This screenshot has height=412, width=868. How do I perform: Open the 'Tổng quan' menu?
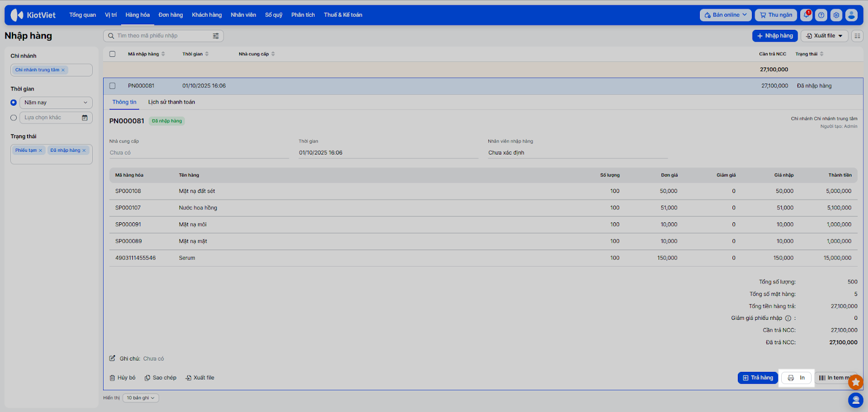(x=82, y=15)
